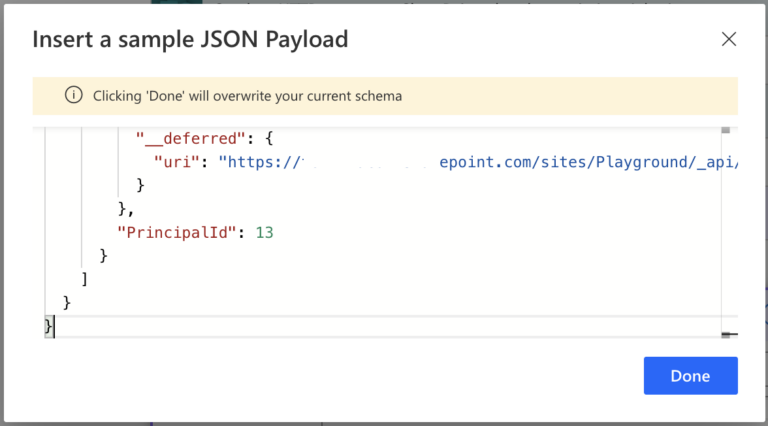Place cursor on the "__deferred" key
768x426 pixels.
(x=190, y=139)
